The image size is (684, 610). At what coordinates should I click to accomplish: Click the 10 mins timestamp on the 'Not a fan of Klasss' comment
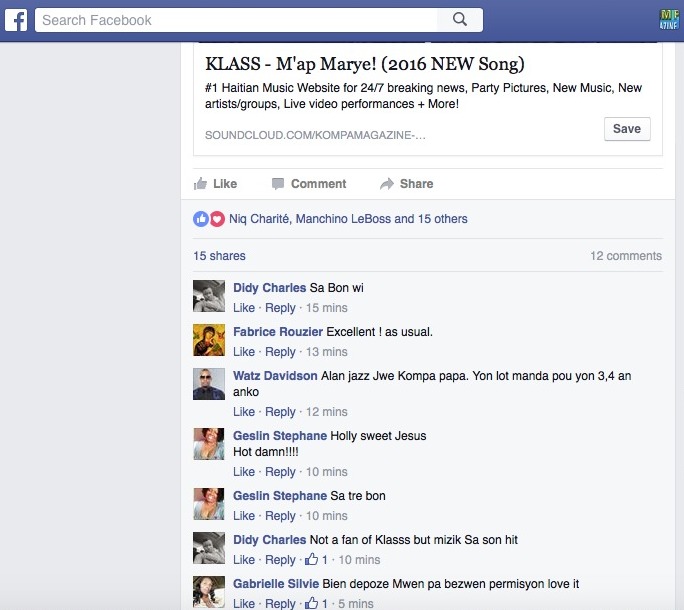click(359, 560)
